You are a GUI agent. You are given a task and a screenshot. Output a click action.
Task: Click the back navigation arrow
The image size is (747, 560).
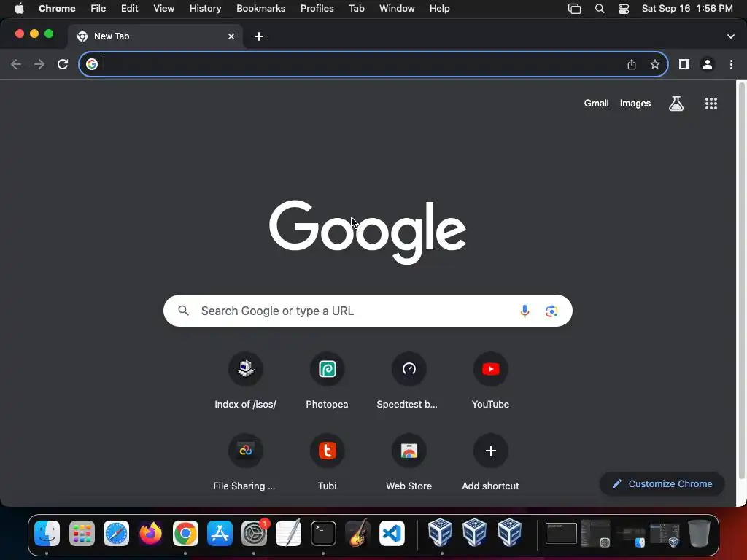pyautogui.click(x=16, y=64)
